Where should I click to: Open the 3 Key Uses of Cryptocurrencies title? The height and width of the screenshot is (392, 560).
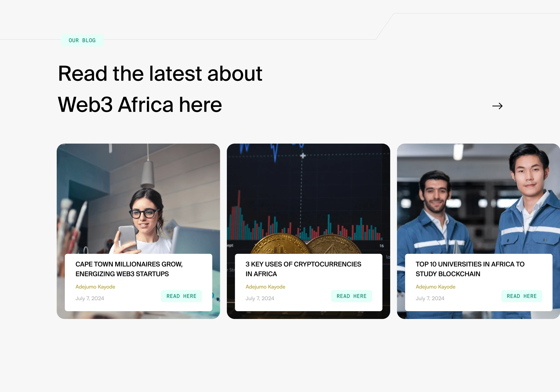click(303, 269)
